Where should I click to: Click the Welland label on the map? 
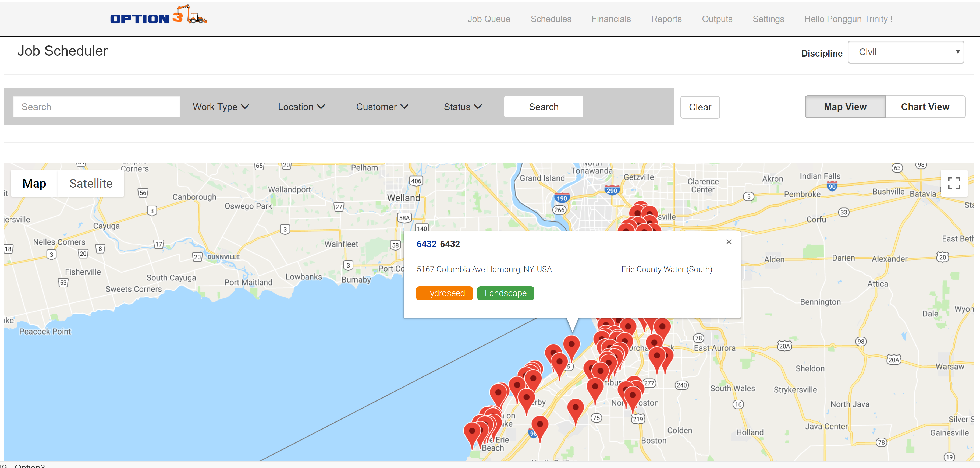403,198
